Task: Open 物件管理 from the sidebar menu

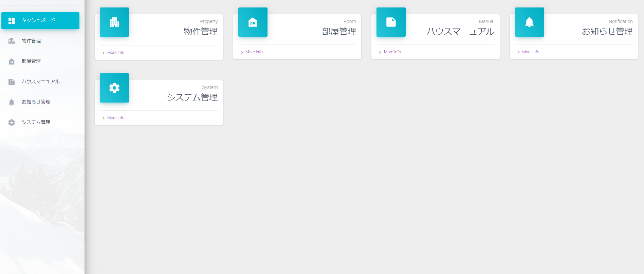Action: (x=31, y=41)
